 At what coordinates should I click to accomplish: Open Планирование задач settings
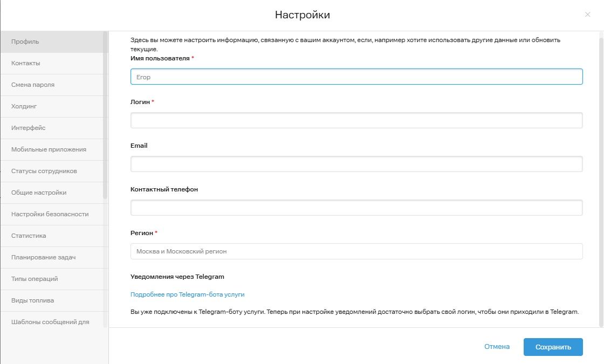pos(43,257)
